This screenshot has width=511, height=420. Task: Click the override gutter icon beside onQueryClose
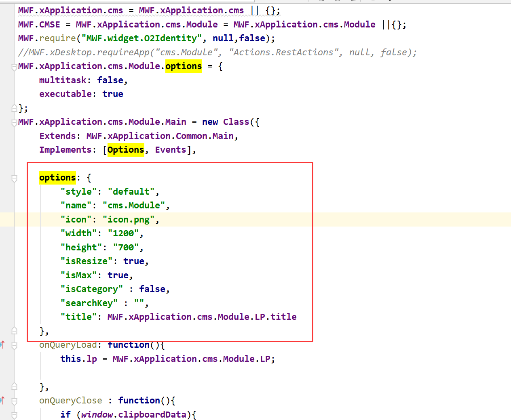click(x=2, y=400)
